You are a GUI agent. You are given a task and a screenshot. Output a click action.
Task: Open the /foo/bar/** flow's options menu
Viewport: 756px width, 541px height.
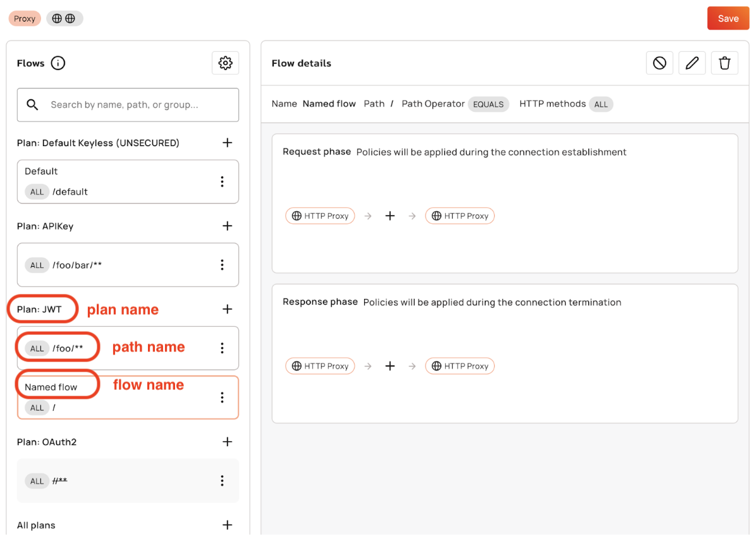click(x=222, y=265)
